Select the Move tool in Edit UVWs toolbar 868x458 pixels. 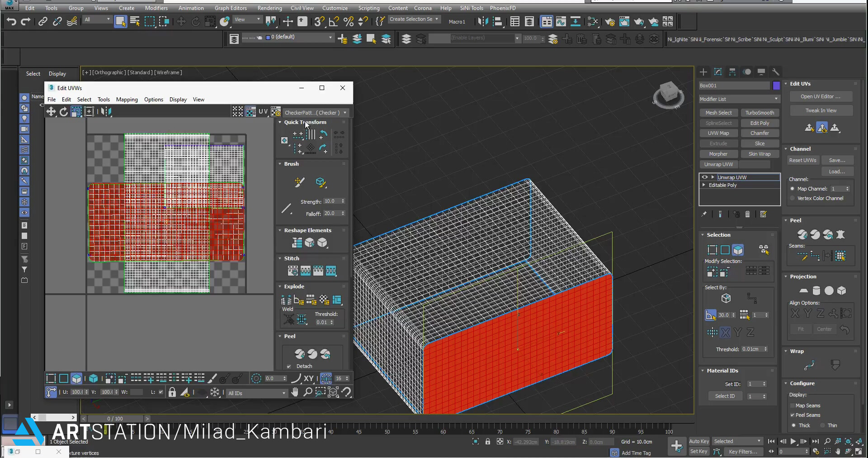click(x=51, y=112)
